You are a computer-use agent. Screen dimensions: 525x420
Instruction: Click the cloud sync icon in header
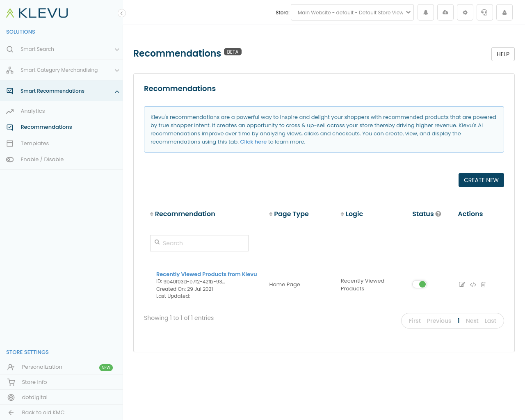[445, 13]
